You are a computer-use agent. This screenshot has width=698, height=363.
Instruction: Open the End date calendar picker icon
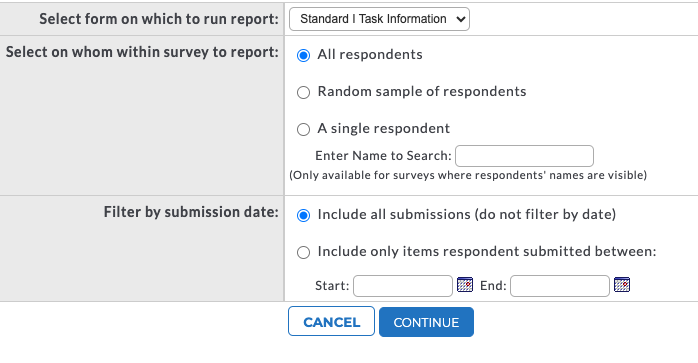pyautogui.click(x=622, y=285)
